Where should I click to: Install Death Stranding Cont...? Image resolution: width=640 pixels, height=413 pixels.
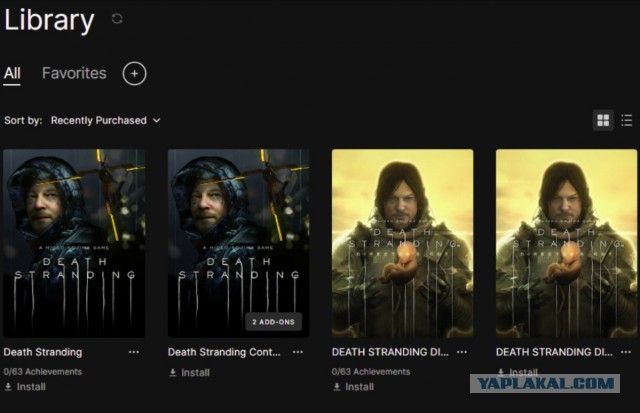pyautogui.click(x=189, y=373)
